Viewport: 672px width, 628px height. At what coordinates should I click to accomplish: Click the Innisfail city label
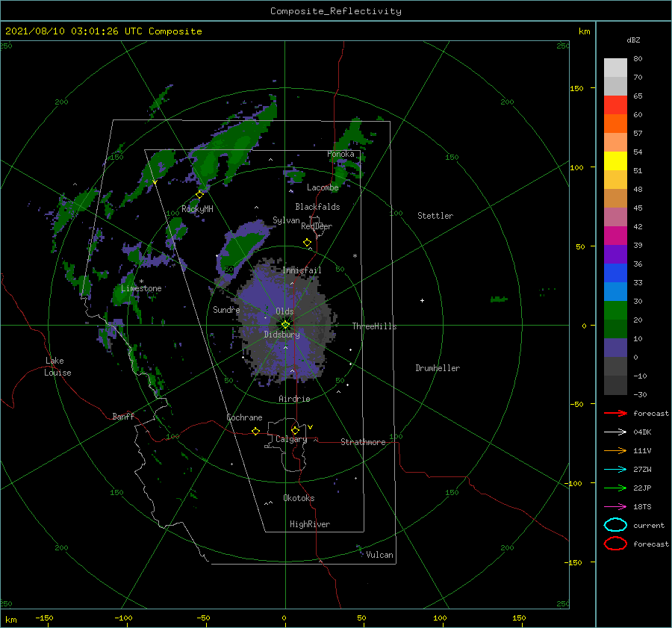pos(302,270)
